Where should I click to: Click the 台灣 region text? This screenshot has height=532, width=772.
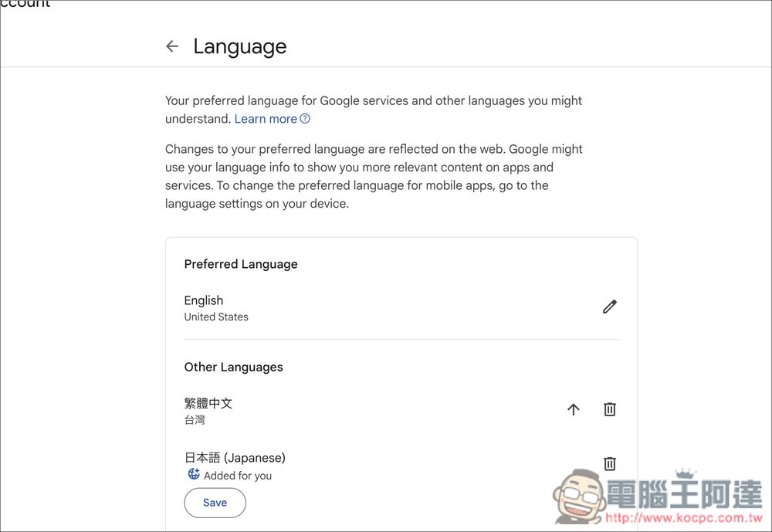[195, 420]
